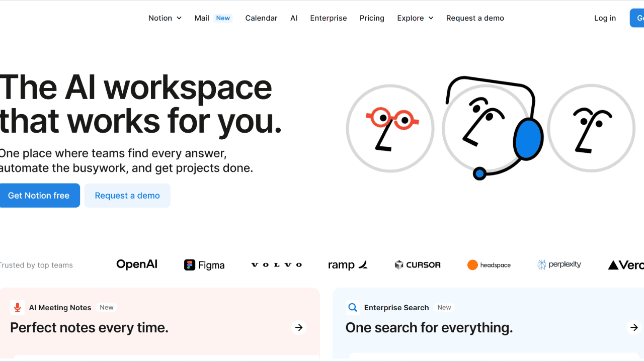Click the Figma logo
Screen dimensions: 644x362
point(204,265)
